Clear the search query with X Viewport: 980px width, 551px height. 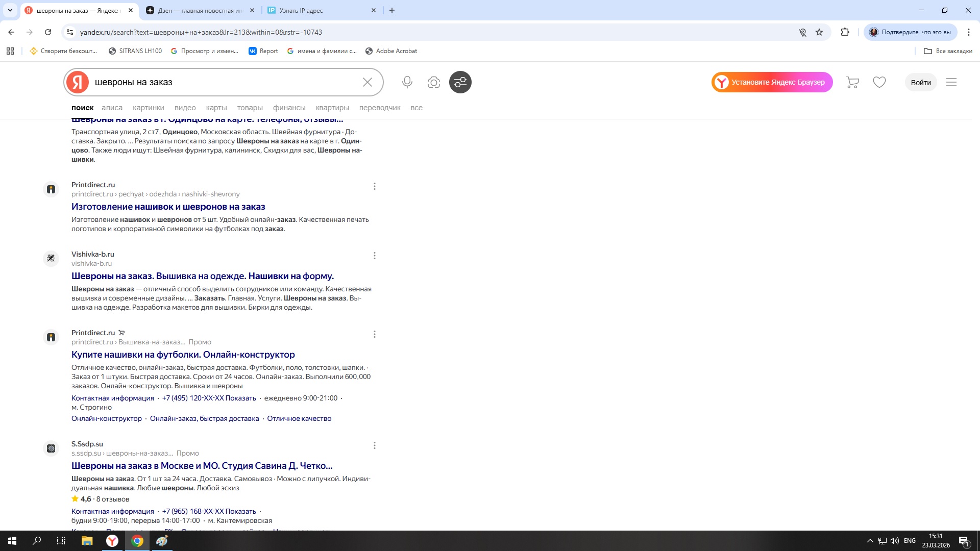click(x=367, y=82)
